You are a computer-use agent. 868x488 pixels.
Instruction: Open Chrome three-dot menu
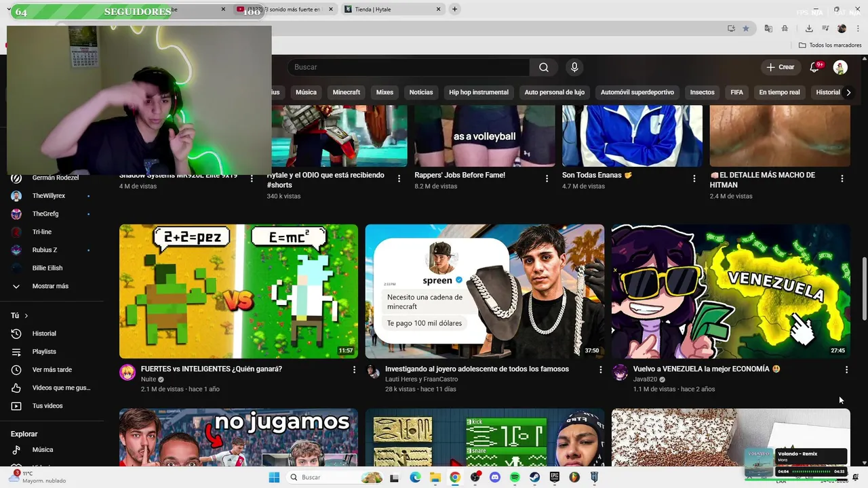[x=857, y=28]
